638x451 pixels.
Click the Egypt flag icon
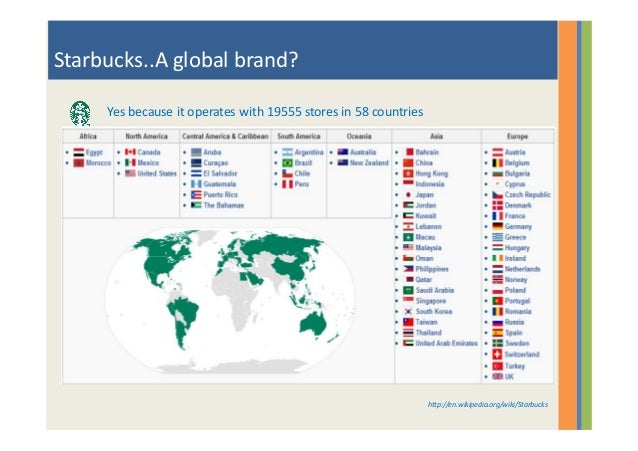click(x=79, y=152)
